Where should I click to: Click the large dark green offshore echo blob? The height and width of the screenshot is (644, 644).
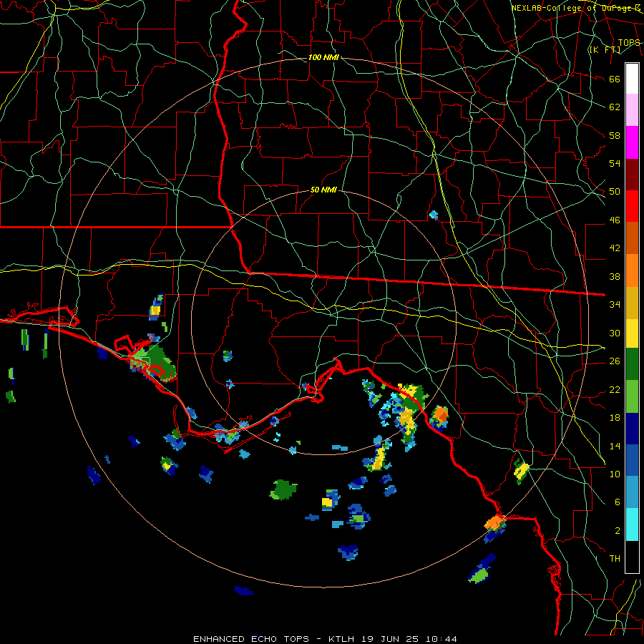coord(283,489)
